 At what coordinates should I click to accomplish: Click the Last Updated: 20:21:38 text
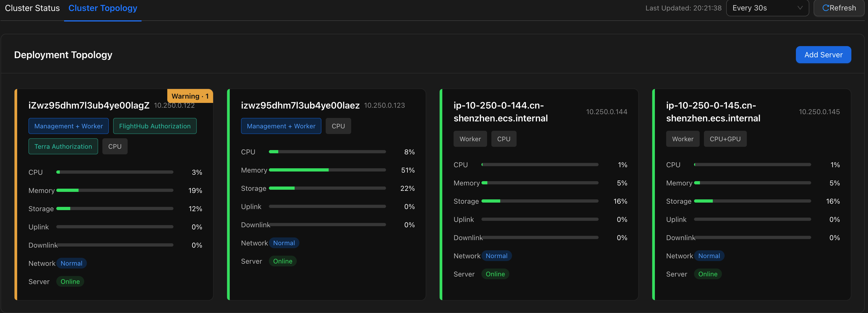[x=683, y=8]
